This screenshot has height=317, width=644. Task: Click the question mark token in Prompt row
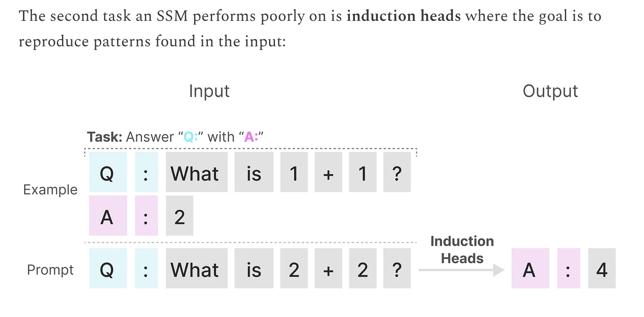397,268
